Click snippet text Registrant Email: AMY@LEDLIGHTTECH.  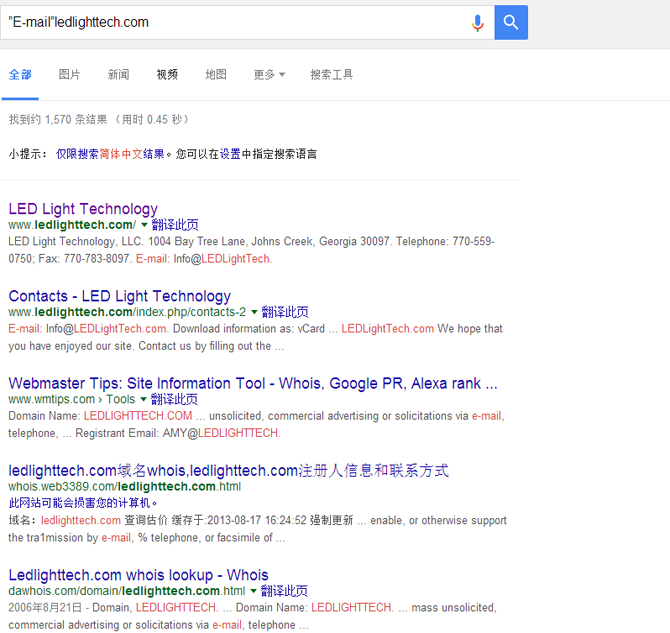tap(178, 433)
